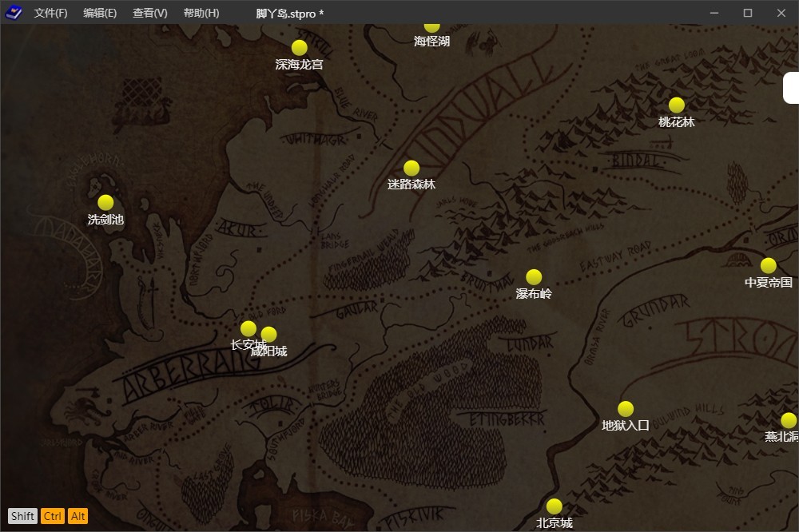Screen dimensions: 799x532
Task: Toggle the Shift key indicator
Action: pos(22,516)
